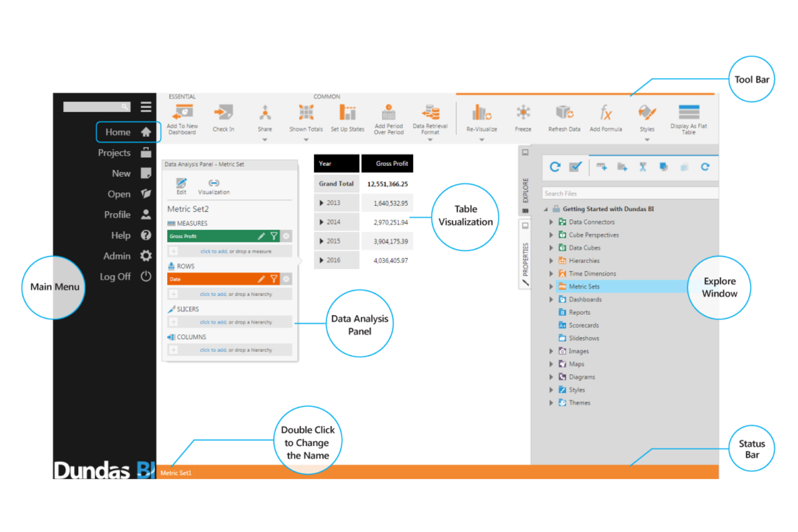798x532 pixels.
Task: Click the Check In icon
Action: pos(223,116)
